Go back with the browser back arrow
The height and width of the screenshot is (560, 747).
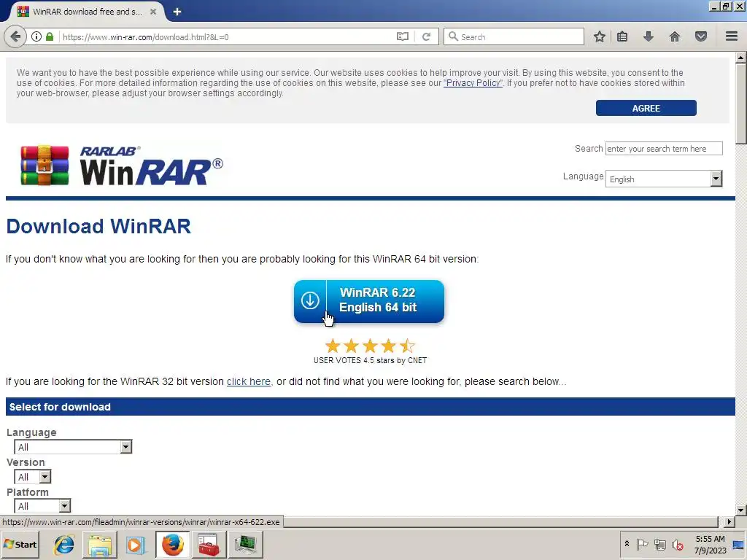tap(15, 36)
